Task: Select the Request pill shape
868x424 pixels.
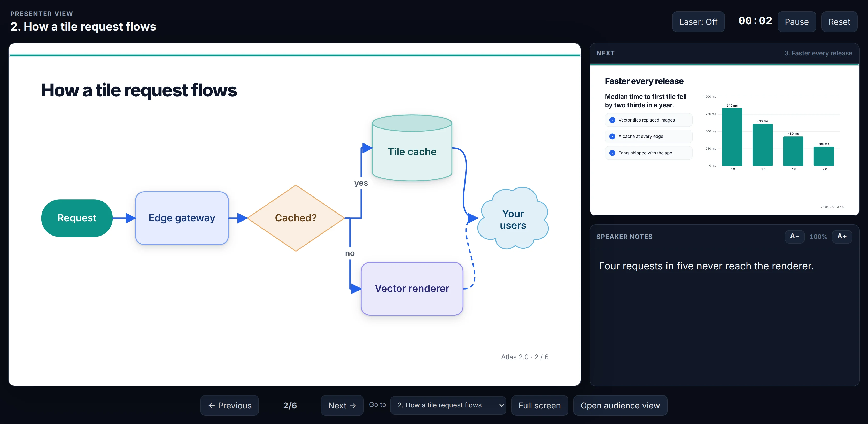Action: click(77, 218)
